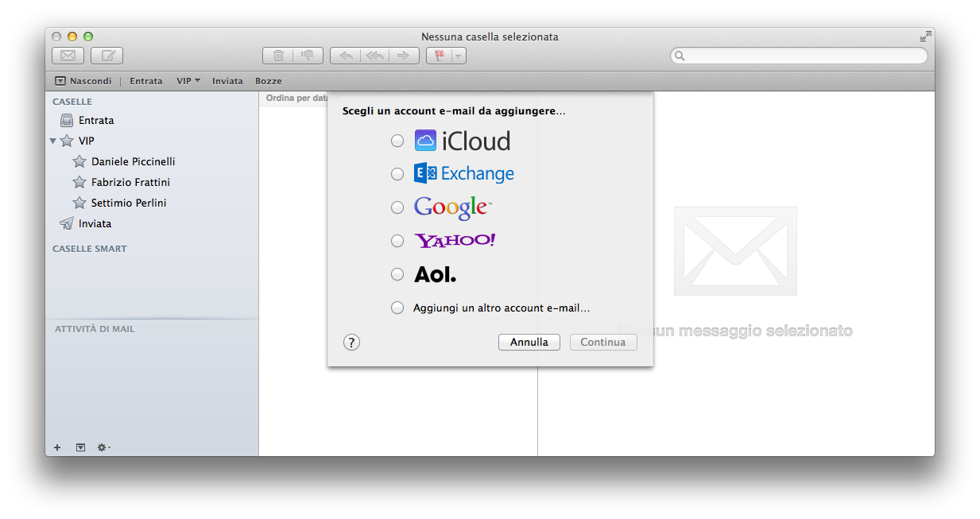Screen dimensions: 980x519
Task: Select the Yahoo! radio button
Action: coord(397,241)
